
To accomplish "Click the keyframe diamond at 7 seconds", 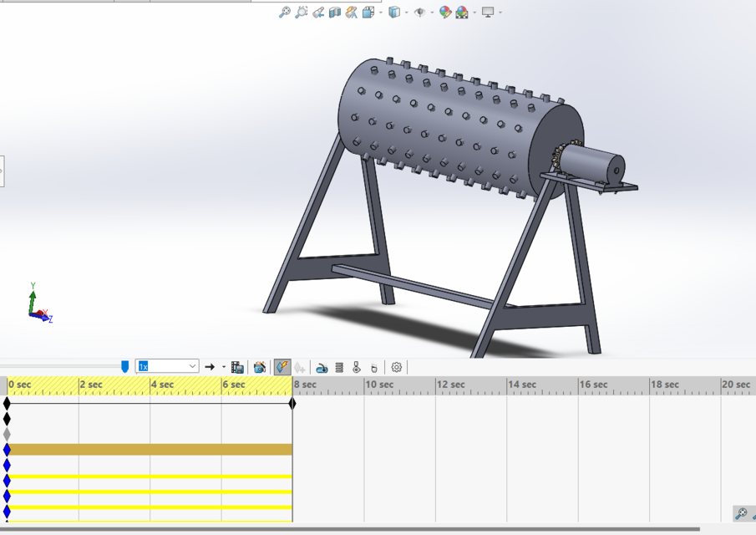I will click(x=292, y=404).
